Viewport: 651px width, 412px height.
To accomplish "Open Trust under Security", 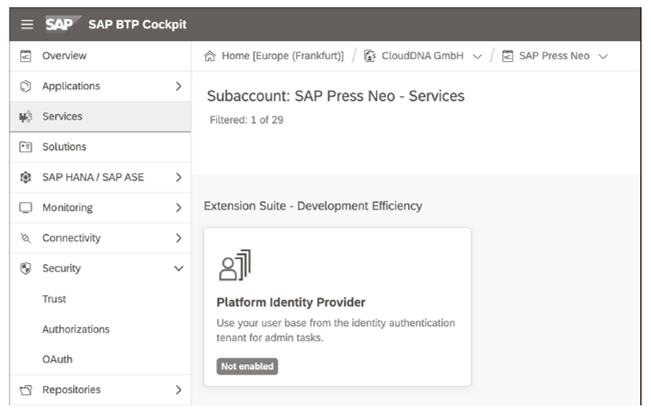I will (x=54, y=299).
